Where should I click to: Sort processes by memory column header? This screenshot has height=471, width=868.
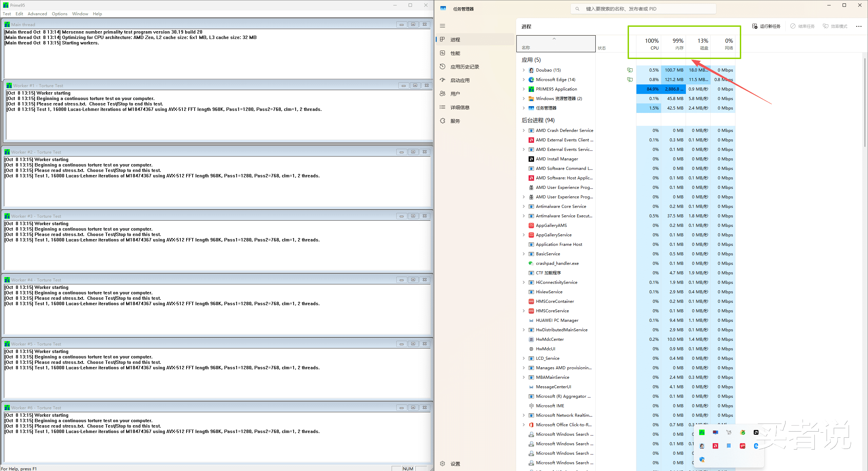[674, 44]
